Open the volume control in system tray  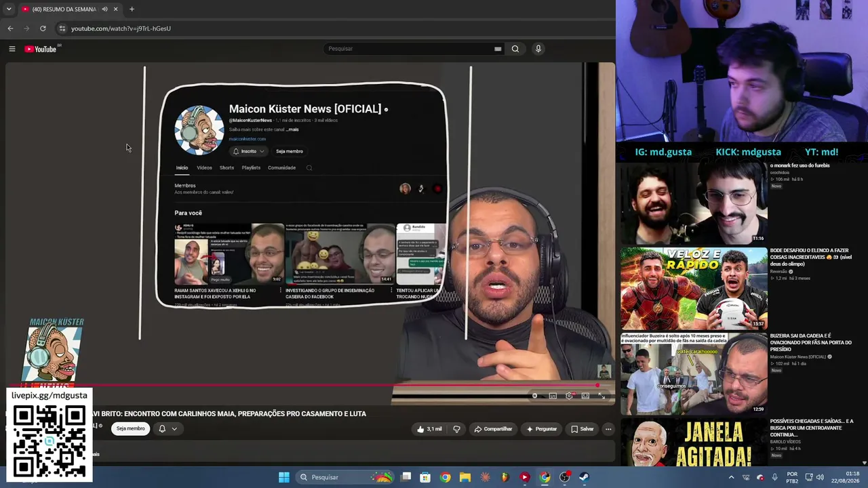tap(820, 477)
